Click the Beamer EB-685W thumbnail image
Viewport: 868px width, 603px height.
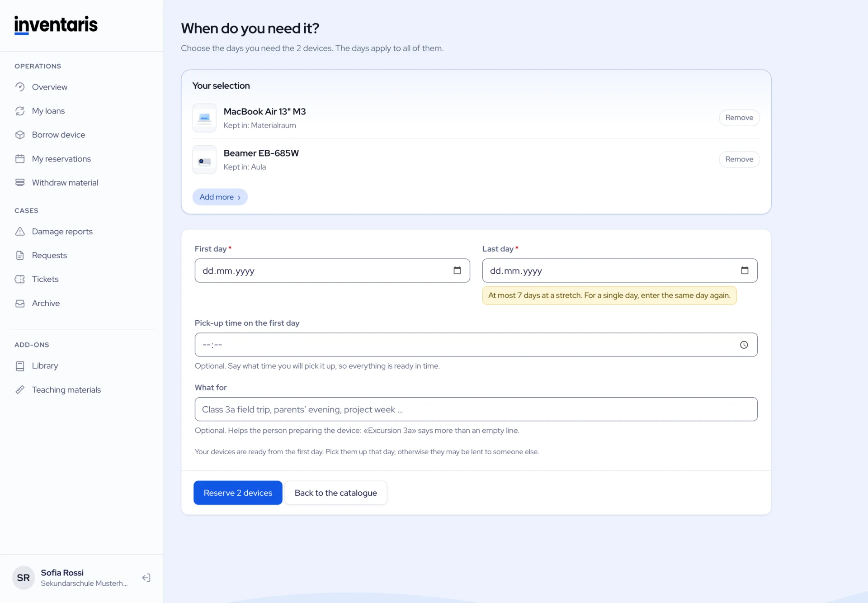coord(204,160)
